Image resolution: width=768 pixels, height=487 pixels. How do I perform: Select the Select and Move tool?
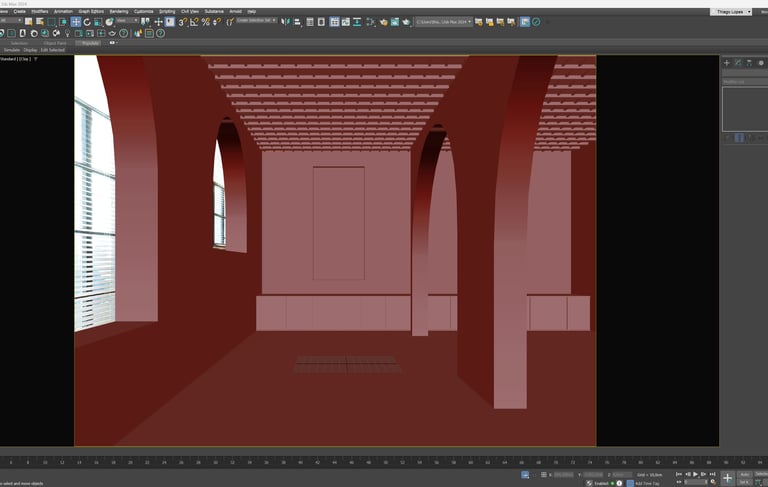coord(77,21)
